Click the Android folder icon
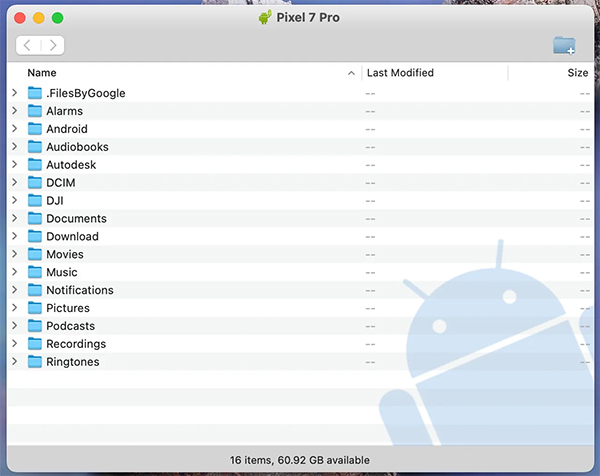Screen dimensions: 600x476 tap(35, 129)
